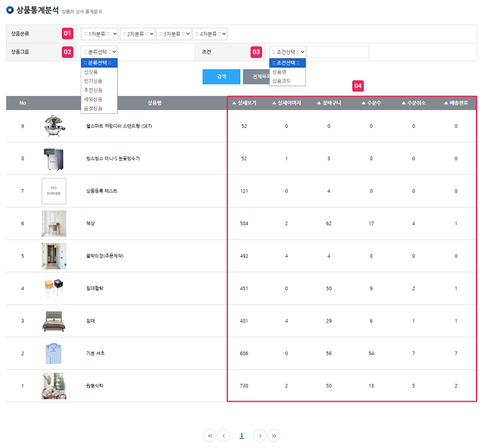The height and width of the screenshot is (448, 483).
Task: Click the 차핑디쉬 스탠드형 (SET) product name
Action: [x=119, y=126]
